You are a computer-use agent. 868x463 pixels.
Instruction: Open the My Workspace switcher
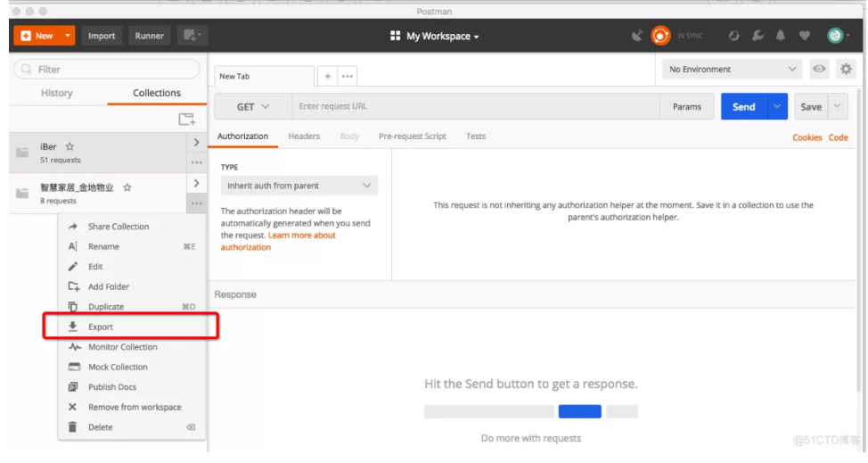pos(435,36)
